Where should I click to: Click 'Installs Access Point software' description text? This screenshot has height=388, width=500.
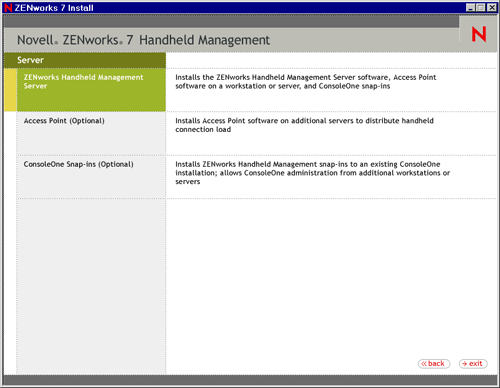tap(304, 125)
